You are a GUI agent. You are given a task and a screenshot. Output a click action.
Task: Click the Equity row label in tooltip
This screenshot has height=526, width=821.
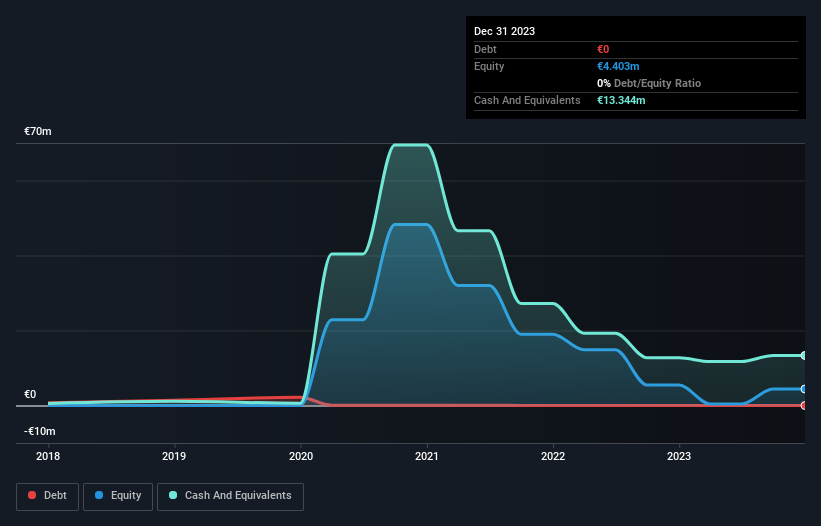point(489,66)
